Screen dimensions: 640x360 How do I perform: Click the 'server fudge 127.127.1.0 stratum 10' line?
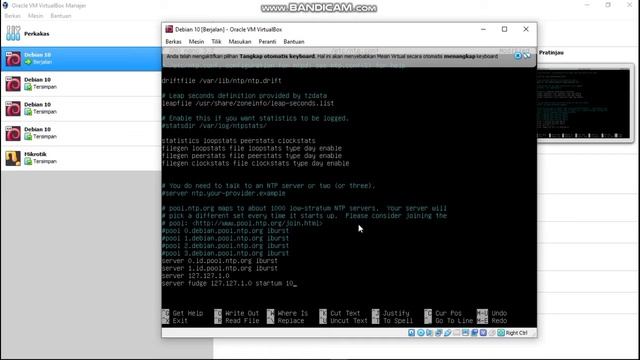tap(227, 283)
